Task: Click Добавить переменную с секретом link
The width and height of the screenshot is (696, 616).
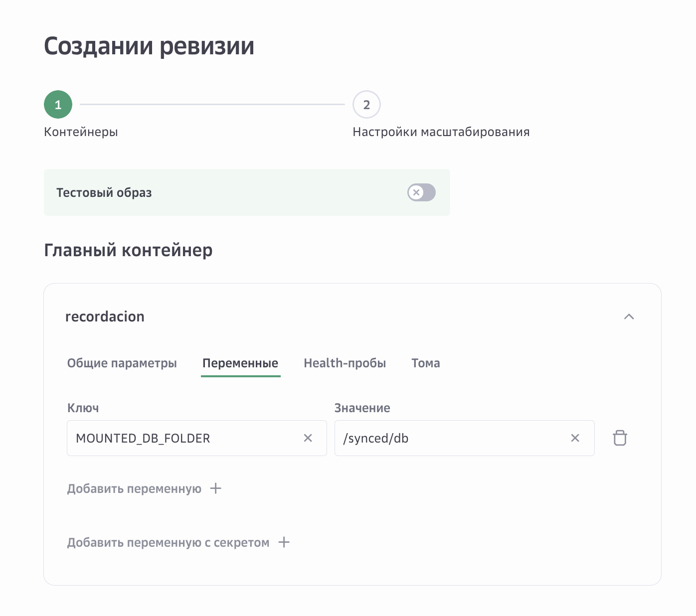Action: pos(168,543)
